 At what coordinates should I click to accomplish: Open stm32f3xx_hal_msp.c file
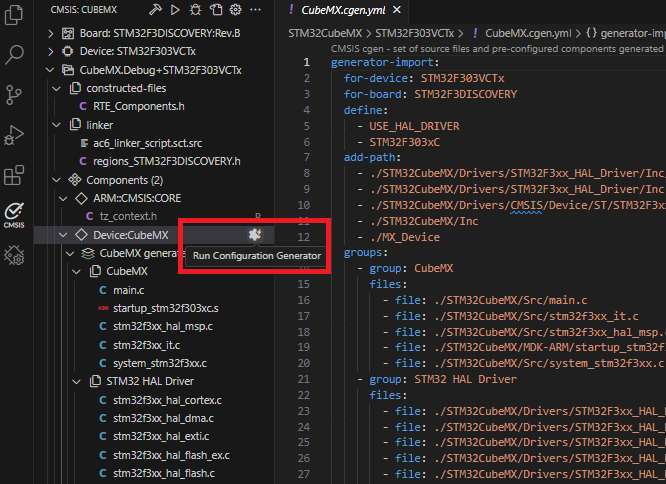(163, 326)
